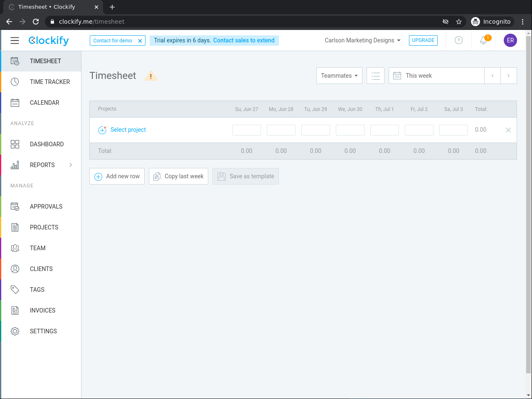Click the browser back arrow
Screen dimensions: 532x399
[x=9, y=22]
